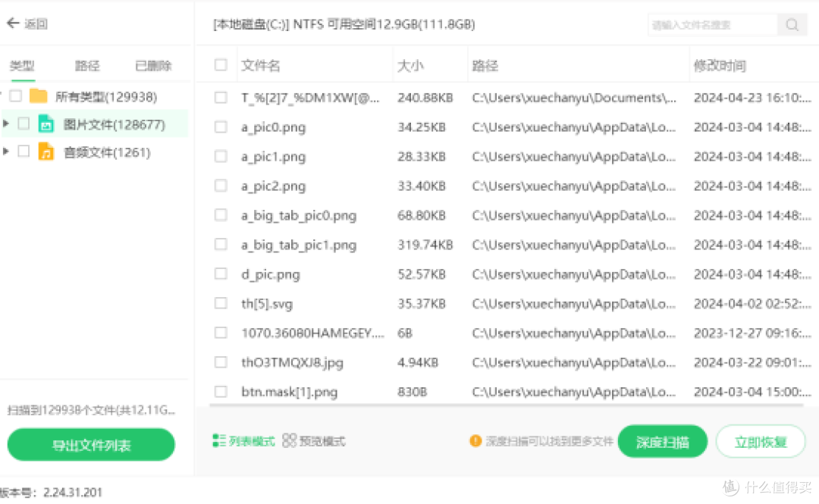Sort by the 修改时间 column header
The width and height of the screenshot is (819, 504).
coord(720,65)
